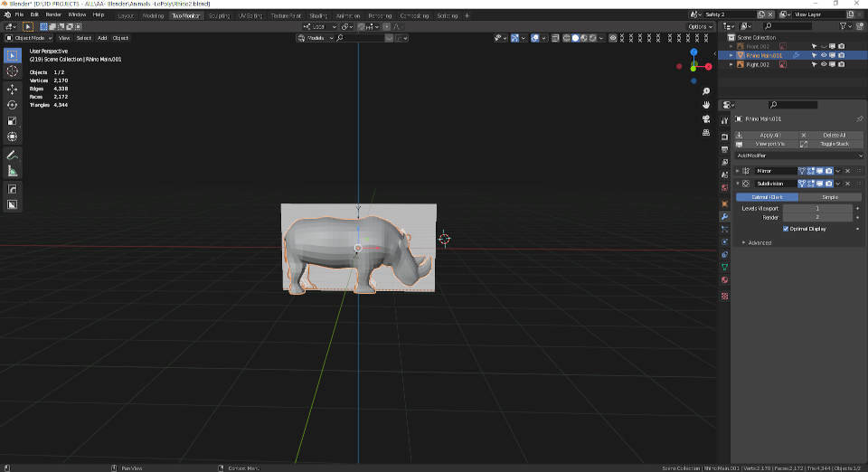Expand the Mirror modifier panel
Viewport: 868px width, 472px height.
tap(738, 171)
